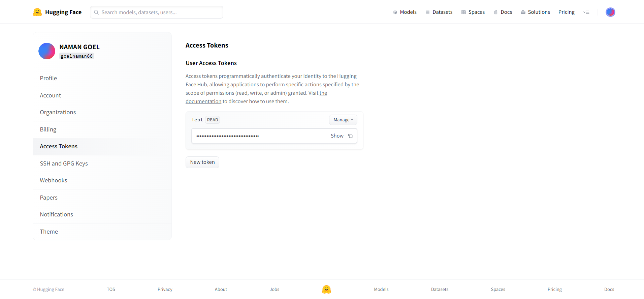Open the Notifications settings tab

point(102,214)
